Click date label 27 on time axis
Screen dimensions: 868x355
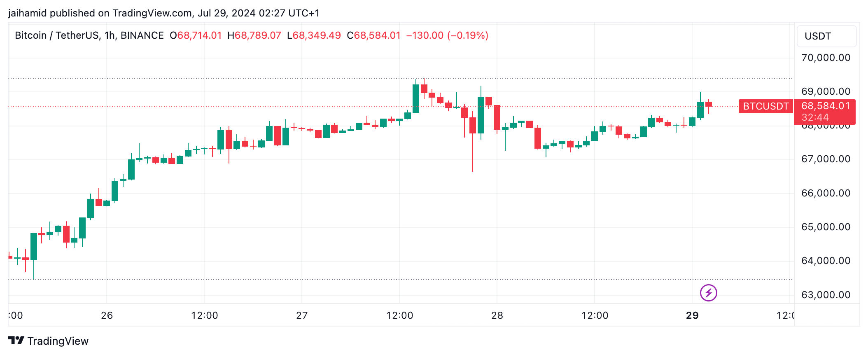tap(302, 315)
